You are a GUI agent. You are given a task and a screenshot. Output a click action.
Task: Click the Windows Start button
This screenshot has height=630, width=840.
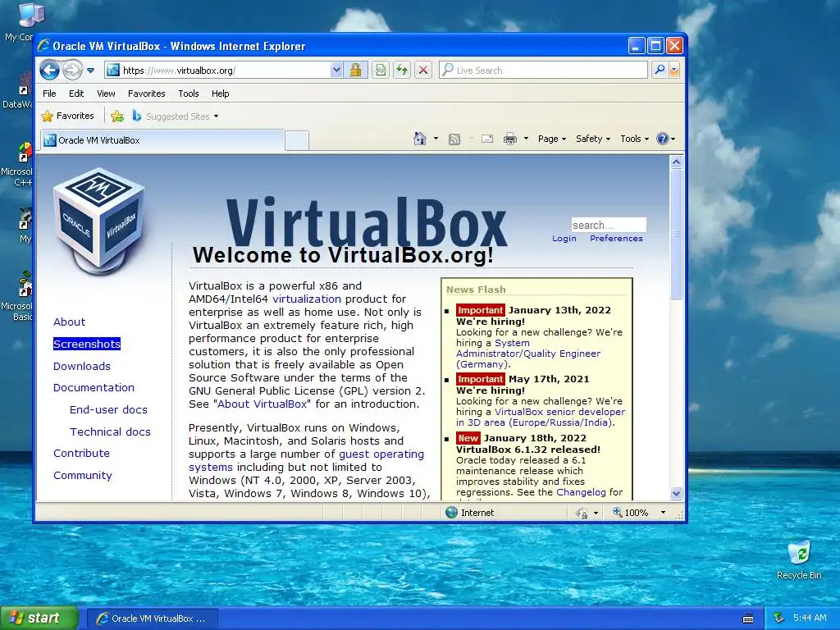click(x=39, y=619)
